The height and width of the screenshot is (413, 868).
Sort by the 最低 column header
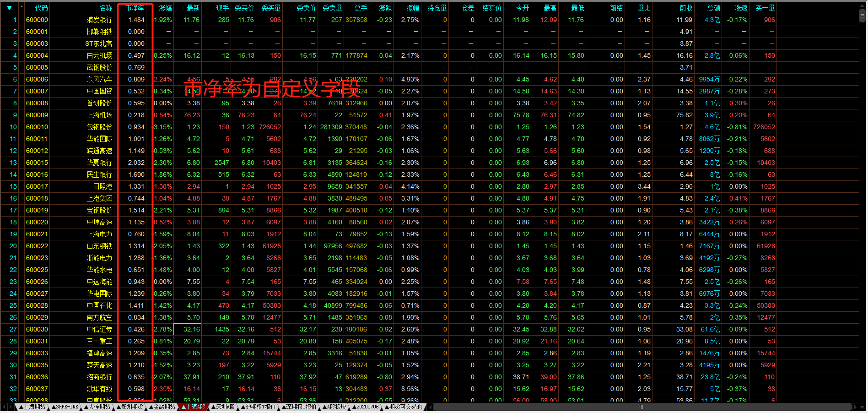577,8
